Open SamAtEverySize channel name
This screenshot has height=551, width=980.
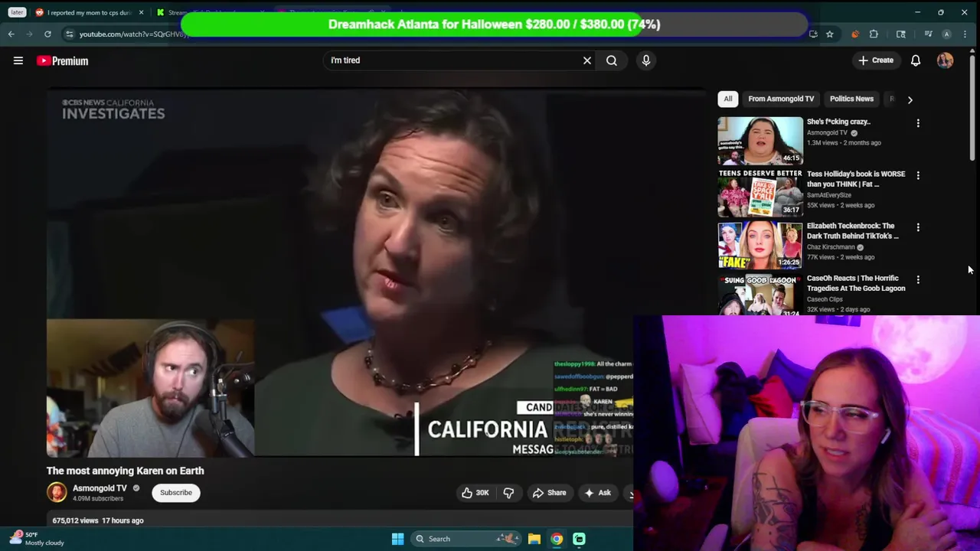tap(829, 195)
